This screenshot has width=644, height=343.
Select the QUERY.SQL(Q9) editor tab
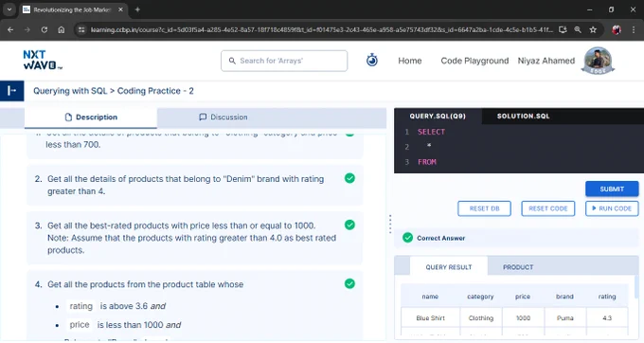(438, 117)
